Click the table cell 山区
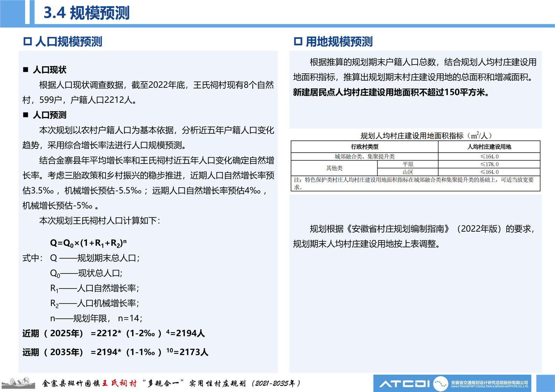The height and width of the screenshot is (392, 555). click(408, 172)
